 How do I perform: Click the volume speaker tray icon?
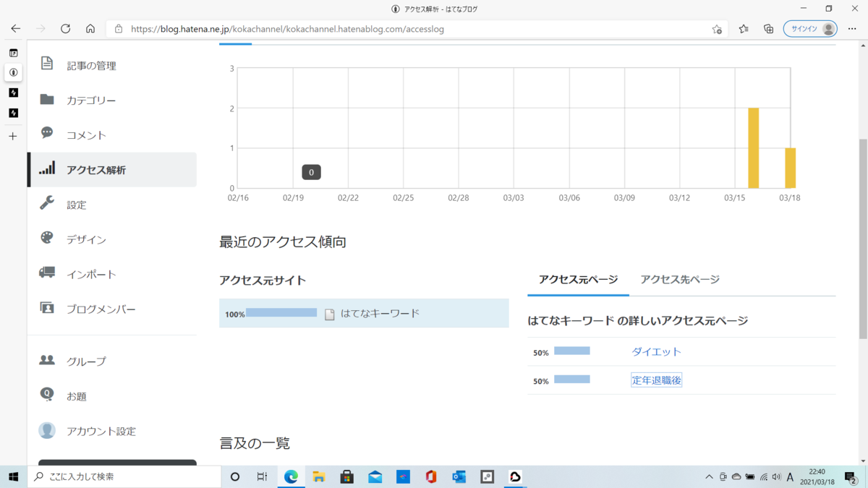pyautogui.click(x=776, y=477)
